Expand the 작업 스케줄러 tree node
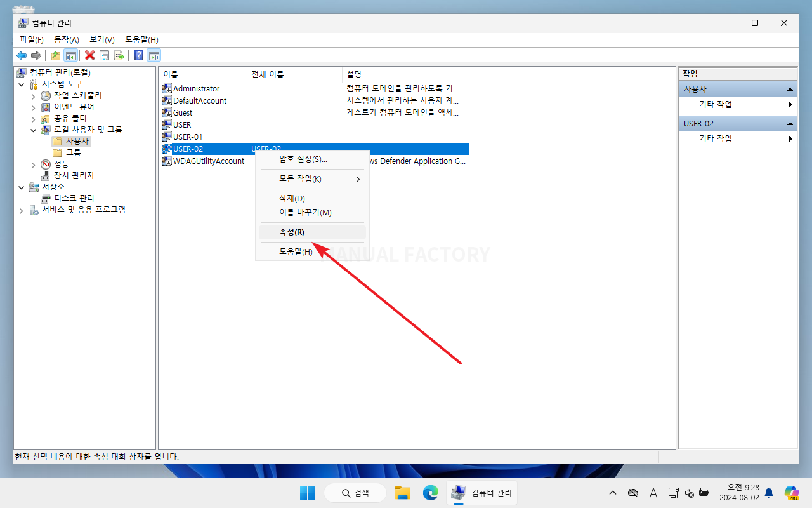Screen dimensions: 812x508 pos(34,95)
